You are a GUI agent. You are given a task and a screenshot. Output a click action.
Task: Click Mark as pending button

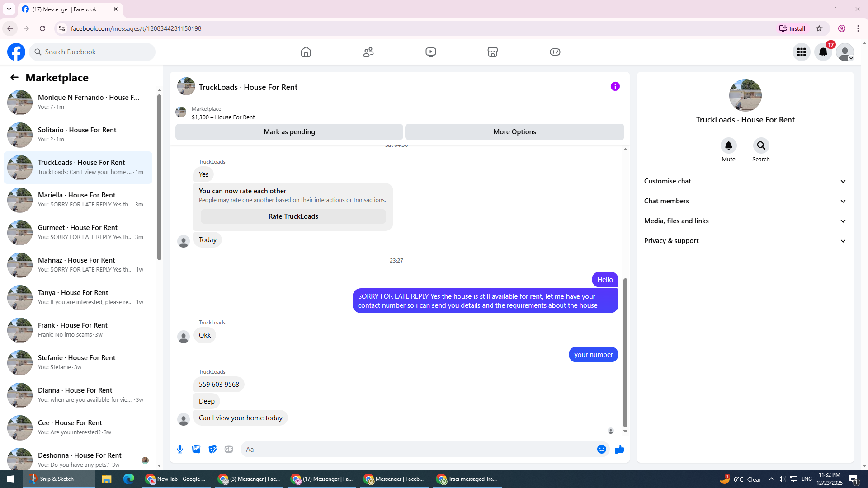(289, 132)
